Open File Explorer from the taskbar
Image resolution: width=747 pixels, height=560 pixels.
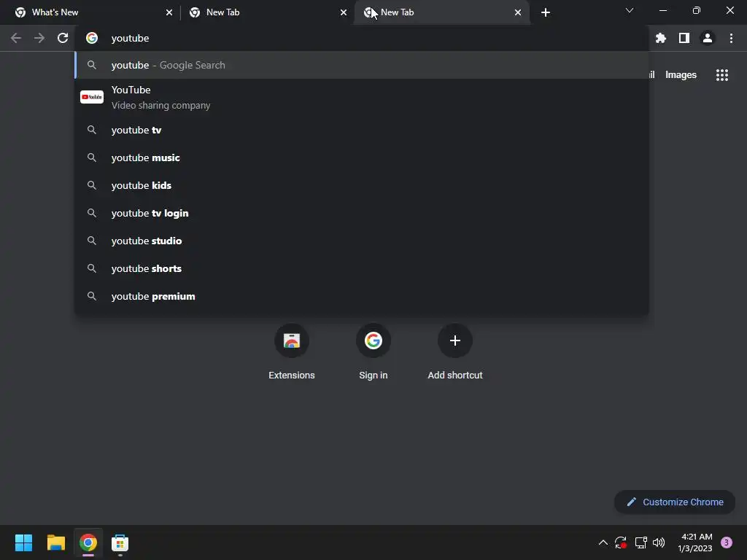pyautogui.click(x=55, y=542)
